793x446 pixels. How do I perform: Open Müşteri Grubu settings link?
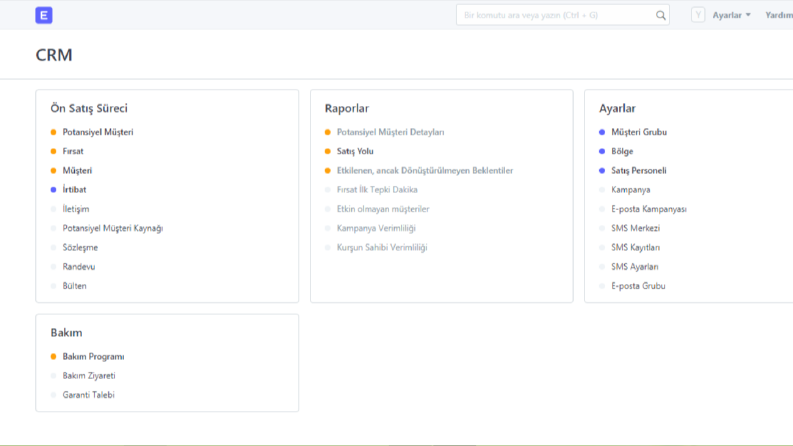(x=639, y=132)
